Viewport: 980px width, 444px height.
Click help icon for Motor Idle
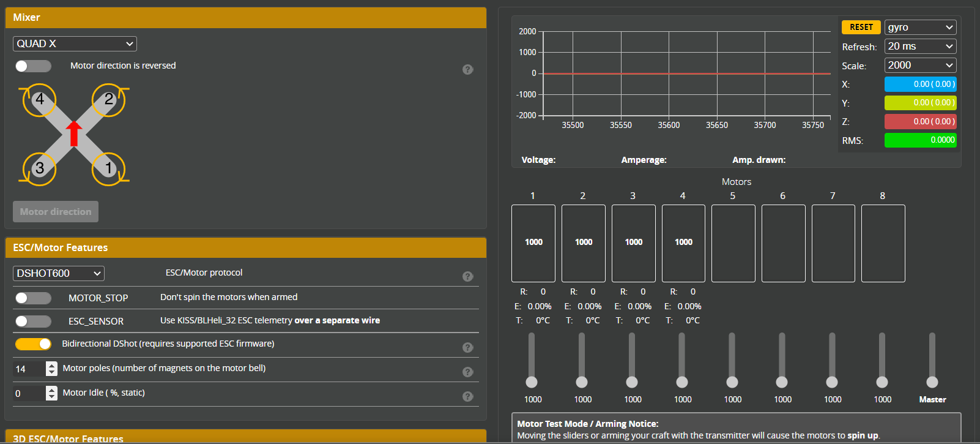(x=468, y=397)
